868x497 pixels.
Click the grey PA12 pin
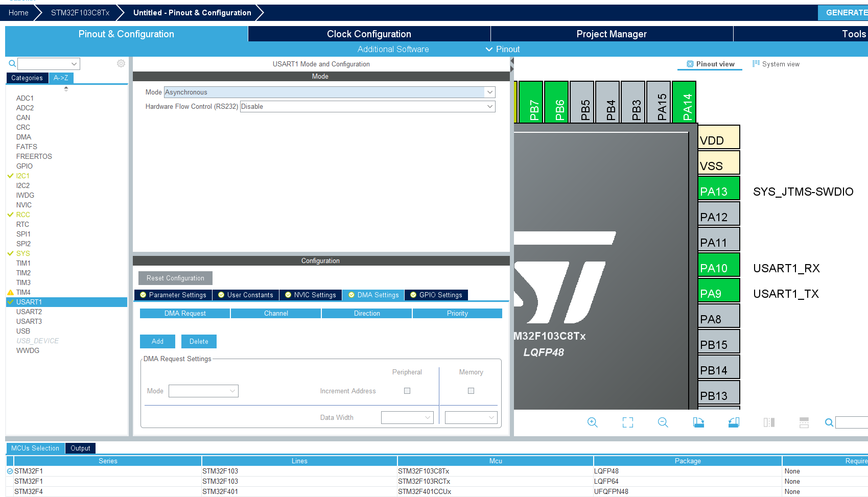pyautogui.click(x=719, y=214)
